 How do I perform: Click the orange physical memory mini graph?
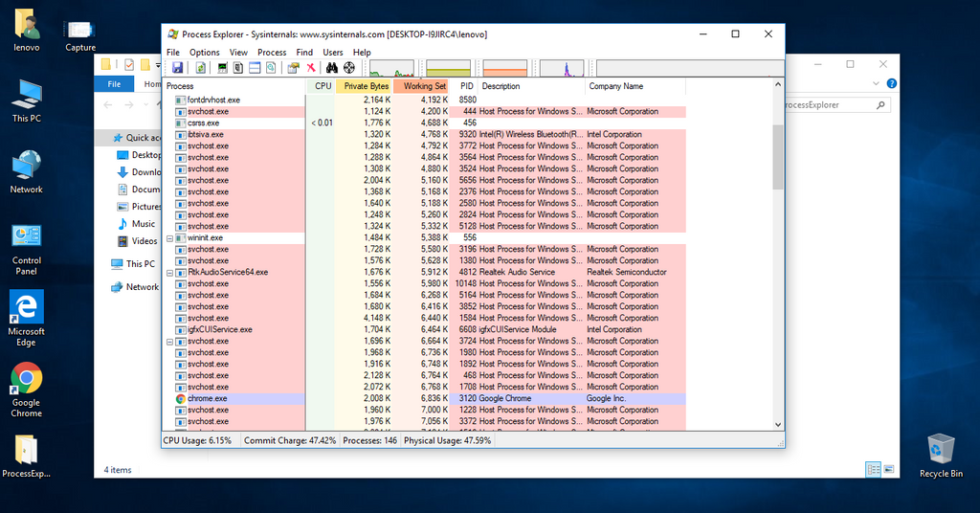pyautogui.click(x=505, y=68)
